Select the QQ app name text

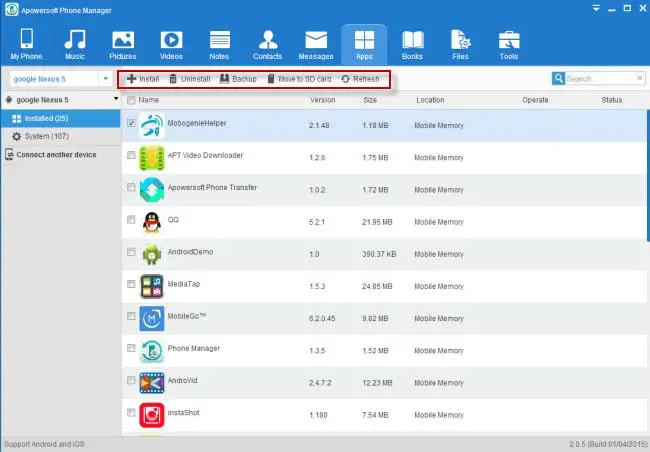(173, 219)
